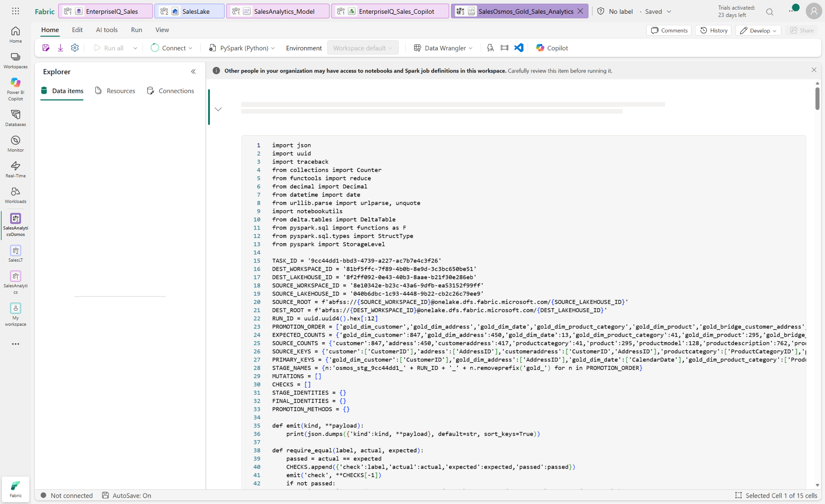Click the No label sensitivity button
Image resolution: width=825 pixels, height=504 pixels.
click(615, 11)
